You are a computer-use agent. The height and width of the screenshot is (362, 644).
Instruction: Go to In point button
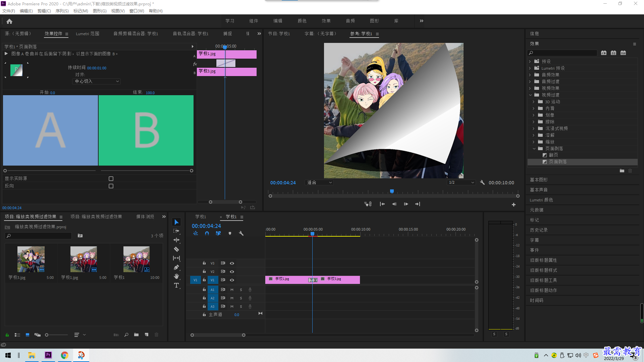click(382, 204)
